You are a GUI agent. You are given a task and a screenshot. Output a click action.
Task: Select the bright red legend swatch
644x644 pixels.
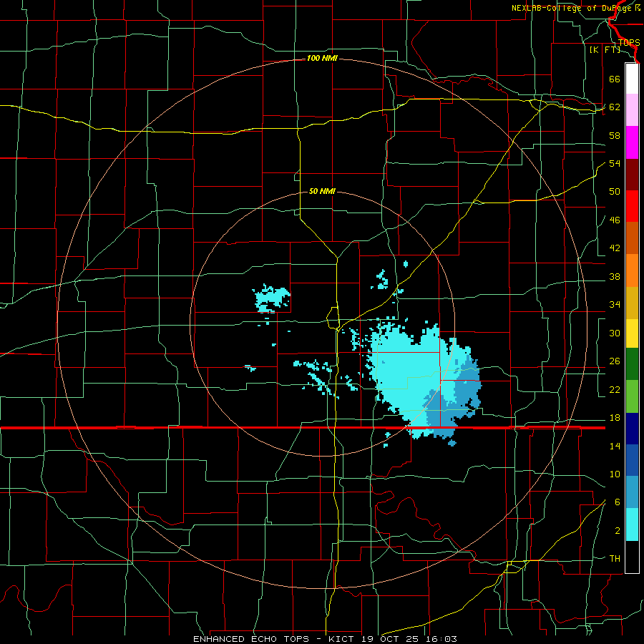pos(632,206)
